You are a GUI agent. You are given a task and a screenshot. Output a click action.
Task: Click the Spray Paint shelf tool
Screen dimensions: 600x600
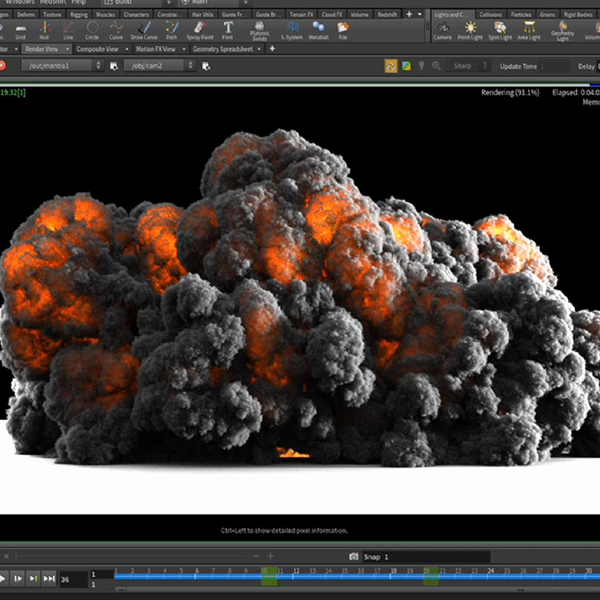tap(200, 30)
